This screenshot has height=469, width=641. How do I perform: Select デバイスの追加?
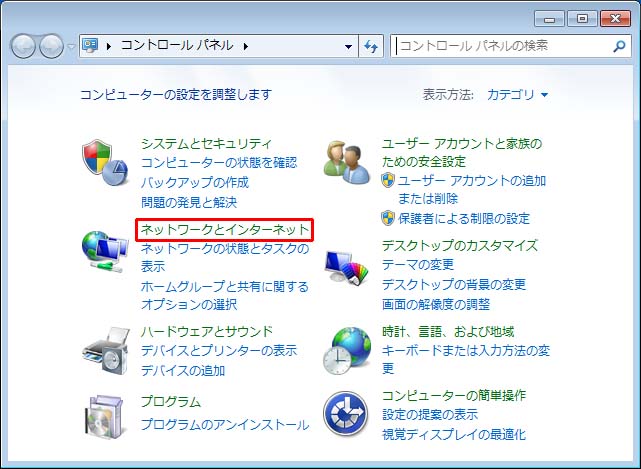coord(183,370)
